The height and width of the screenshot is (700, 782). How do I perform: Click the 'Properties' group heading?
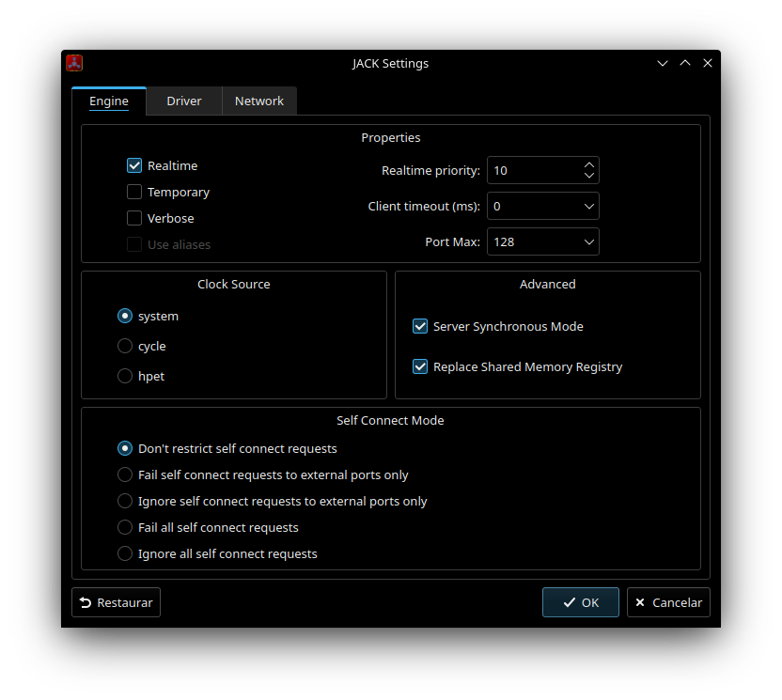click(x=391, y=138)
